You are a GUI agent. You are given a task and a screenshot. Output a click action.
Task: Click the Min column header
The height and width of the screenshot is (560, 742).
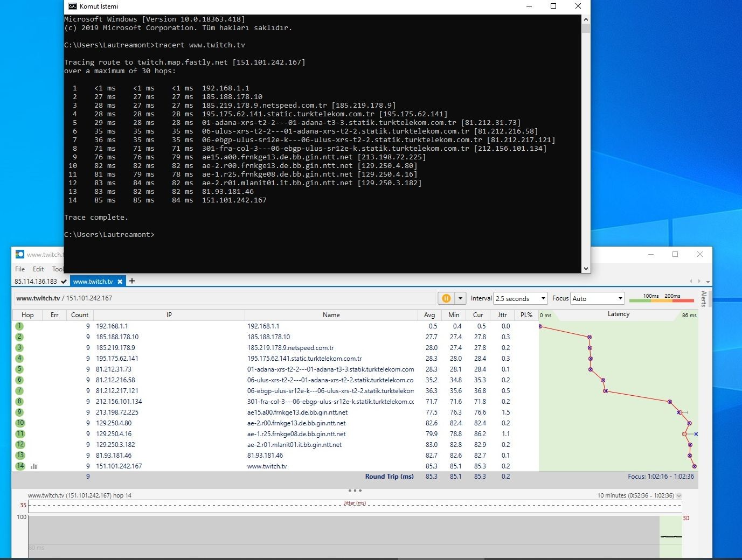(x=454, y=315)
